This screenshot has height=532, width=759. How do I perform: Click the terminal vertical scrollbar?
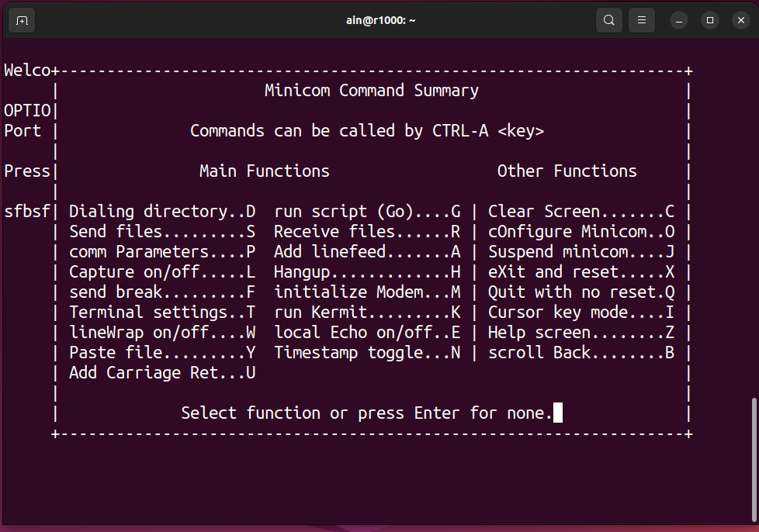754,460
